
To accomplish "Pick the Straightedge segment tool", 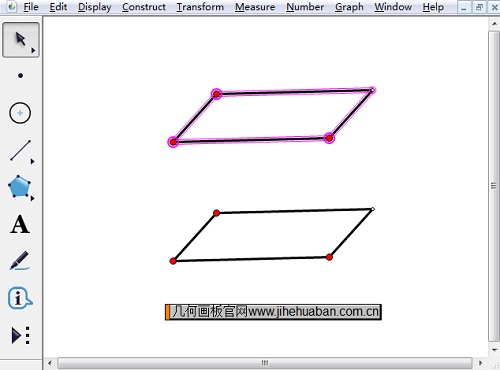I will pyautogui.click(x=20, y=150).
